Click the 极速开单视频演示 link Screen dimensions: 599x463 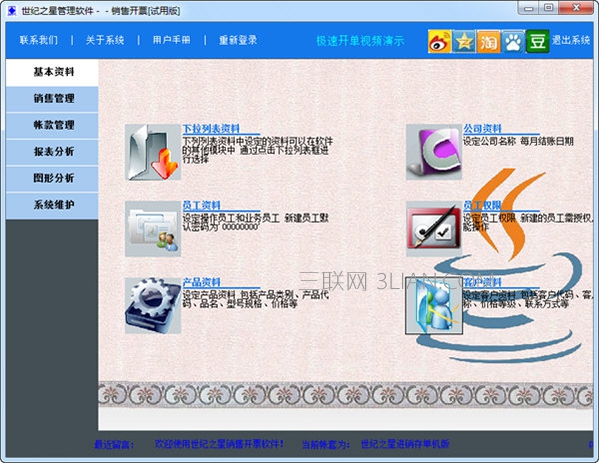click(360, 41)
